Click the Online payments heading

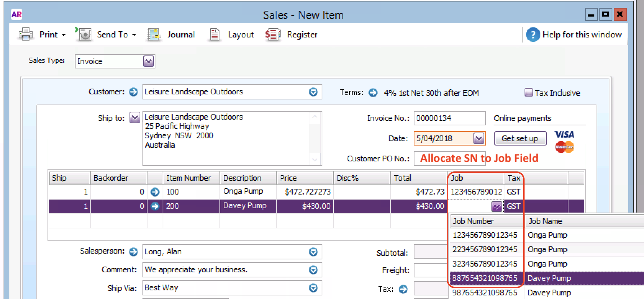(x=522, y=118)
